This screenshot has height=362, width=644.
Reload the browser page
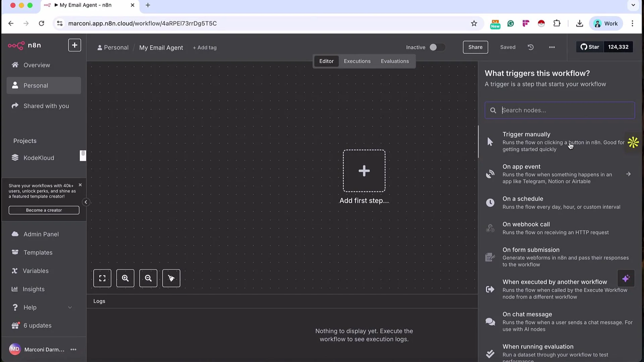click(x=41, y=23)
